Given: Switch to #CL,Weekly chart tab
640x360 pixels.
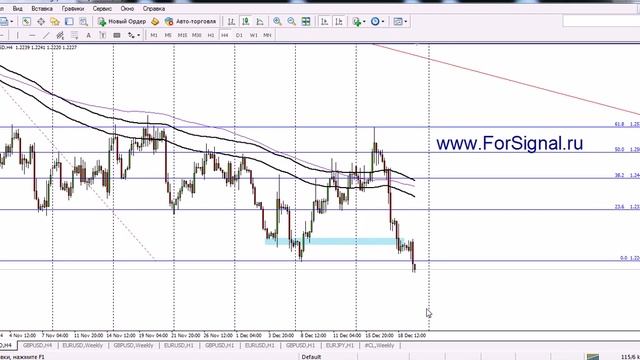Looking at the screenshot, I should (380, 346).
